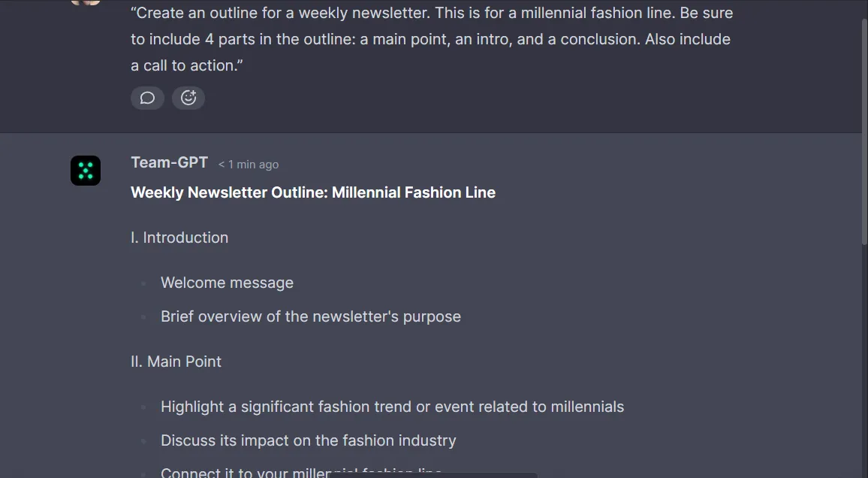
Task: Click the timestamp reading less than 1 min ago
Action: click(248, 164)
